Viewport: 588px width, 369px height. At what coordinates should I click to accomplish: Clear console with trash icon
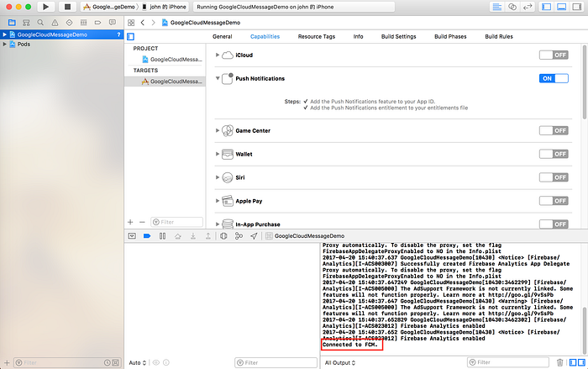560,362
